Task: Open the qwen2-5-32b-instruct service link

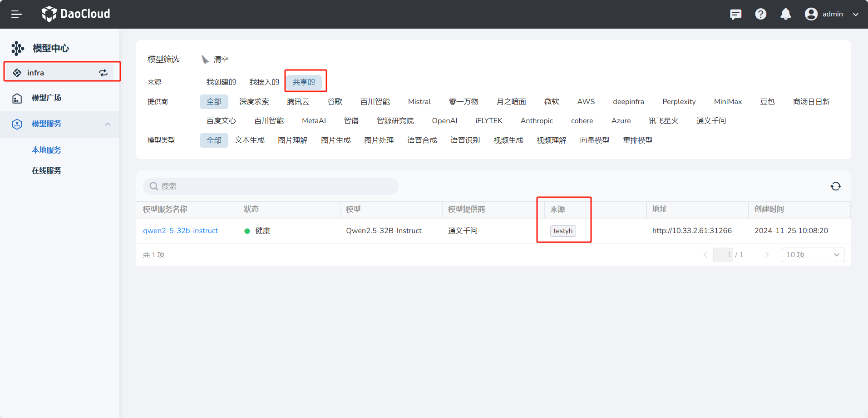Action: pyautogui.click(x=180, y=231)
